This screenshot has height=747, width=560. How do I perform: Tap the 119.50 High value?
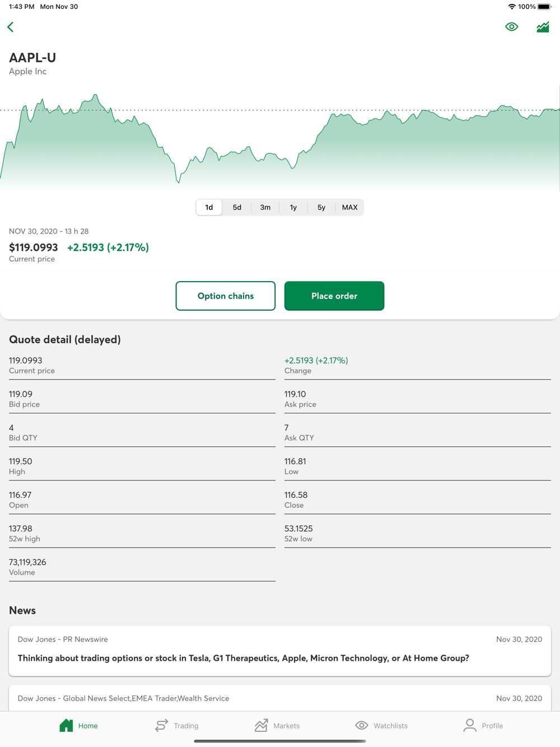click(x=21, y=461)
